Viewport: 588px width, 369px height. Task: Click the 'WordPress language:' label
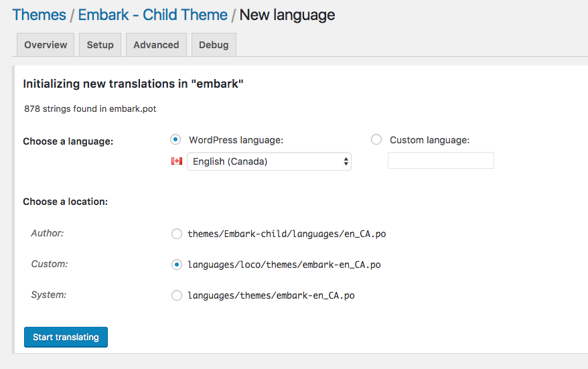click(236, 140)
